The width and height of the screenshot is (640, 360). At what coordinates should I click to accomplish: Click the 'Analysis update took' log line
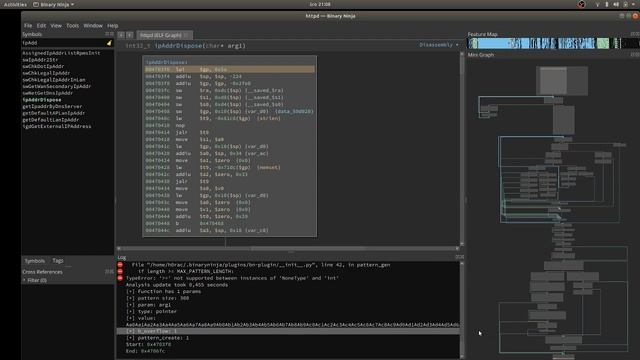click(x=177, y=285)
